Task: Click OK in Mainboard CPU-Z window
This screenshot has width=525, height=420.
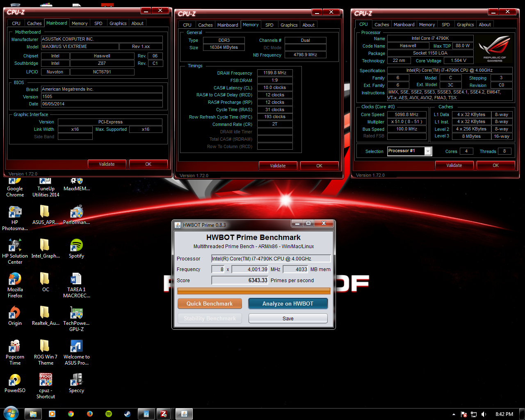Action: coord(148,164)
